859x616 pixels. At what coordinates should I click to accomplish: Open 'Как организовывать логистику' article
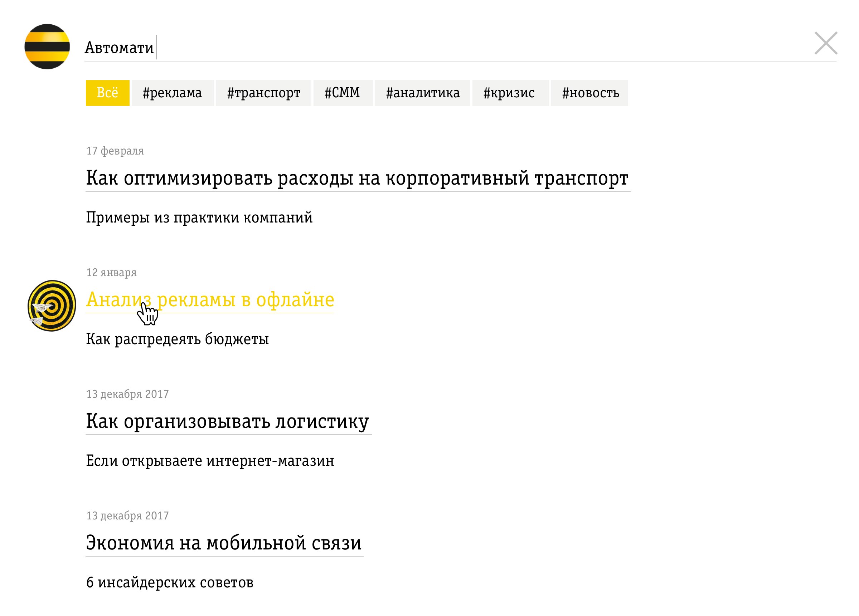[x=227, y=421]
